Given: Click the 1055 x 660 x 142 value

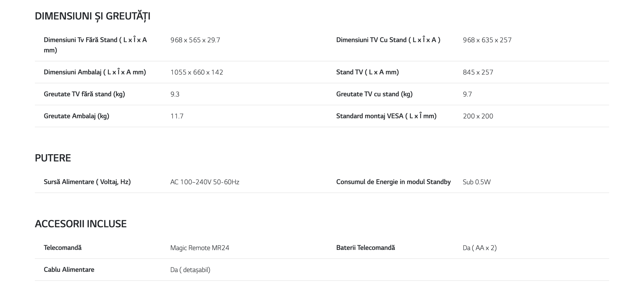Looking at the screenshot, I should [x=197, y=72].
